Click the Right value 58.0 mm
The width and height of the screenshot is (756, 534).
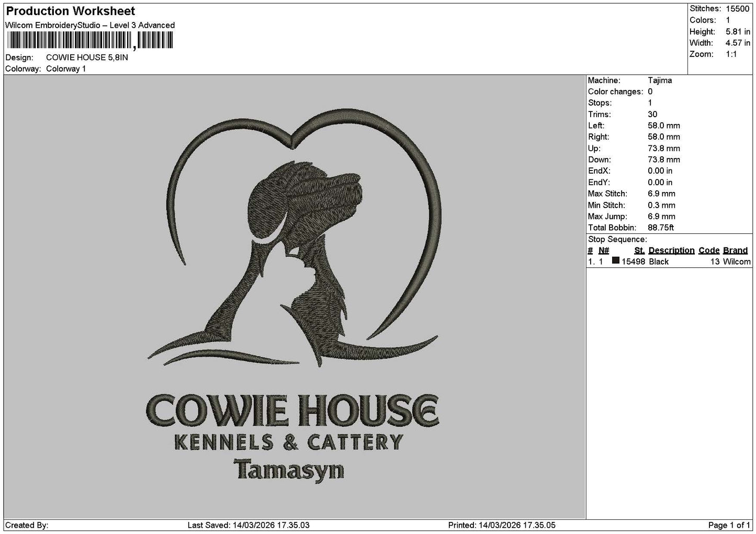pyautogui.click(x=664, y=137)
